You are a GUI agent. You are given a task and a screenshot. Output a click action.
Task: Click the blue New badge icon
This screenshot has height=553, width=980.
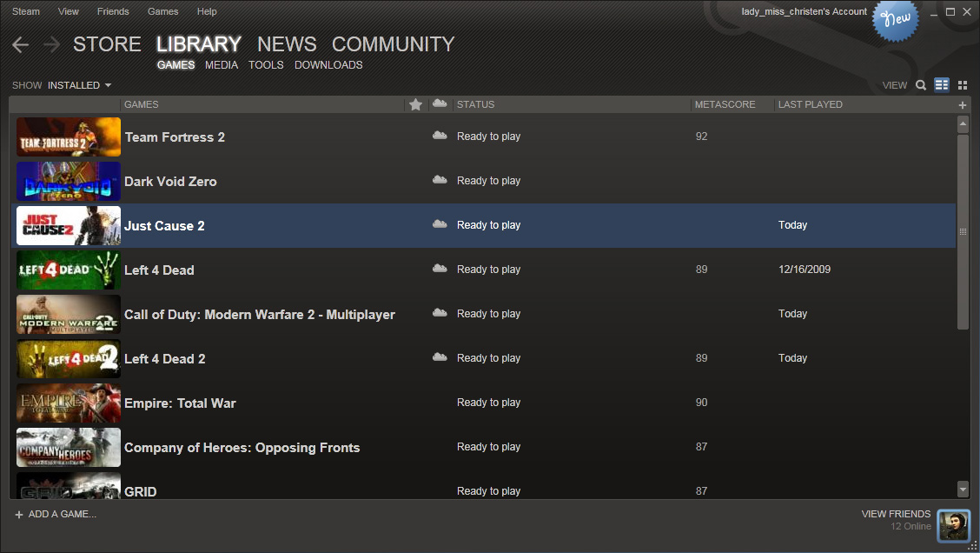[x=896, y=19]
